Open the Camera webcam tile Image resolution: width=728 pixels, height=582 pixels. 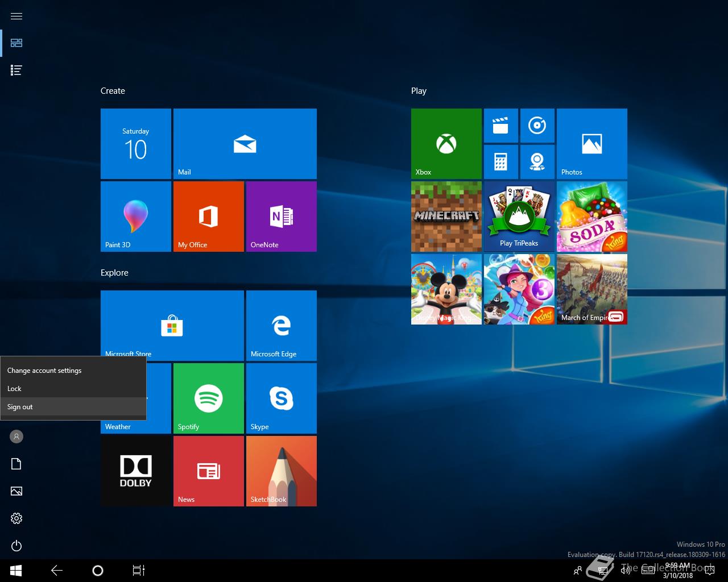pyautogui.click(x=537, y=162)
